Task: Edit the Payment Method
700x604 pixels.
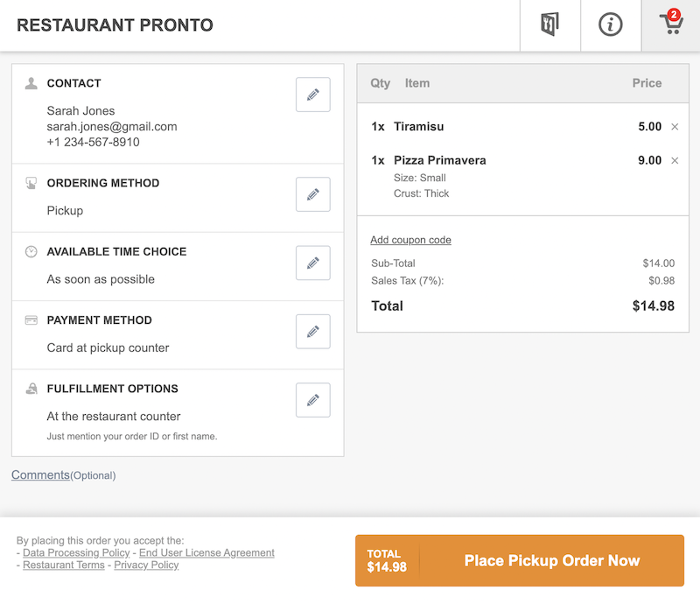Action: pyautogui.click(x=313, y=332)
